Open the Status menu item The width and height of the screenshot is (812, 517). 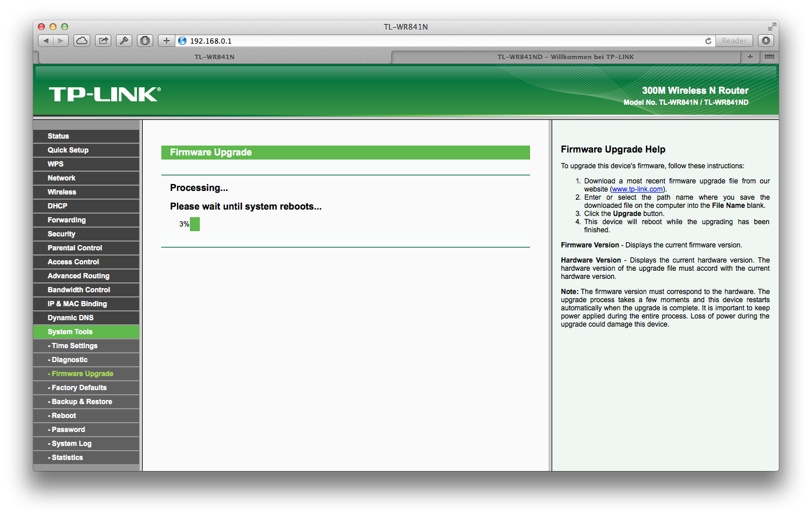click(86, 136)
